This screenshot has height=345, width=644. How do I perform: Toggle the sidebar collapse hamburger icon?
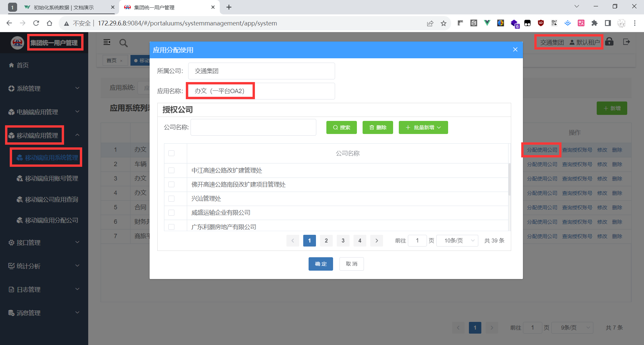(107, 42)
